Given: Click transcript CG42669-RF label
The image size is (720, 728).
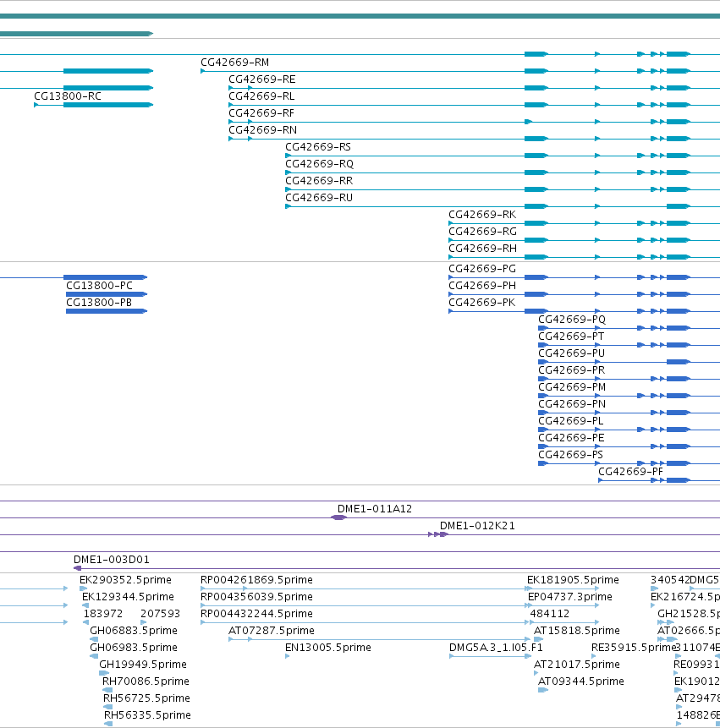Looking at the screenshot, I should [x=261, y=113].
